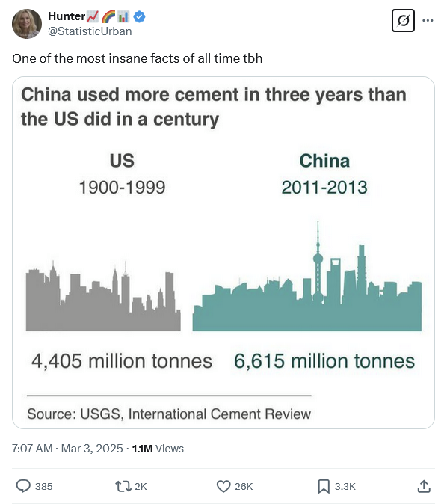The height and width of the screenshot is (504, 447).
Task: Click the blue verified checkmark badge
Action: click(139, 16)
